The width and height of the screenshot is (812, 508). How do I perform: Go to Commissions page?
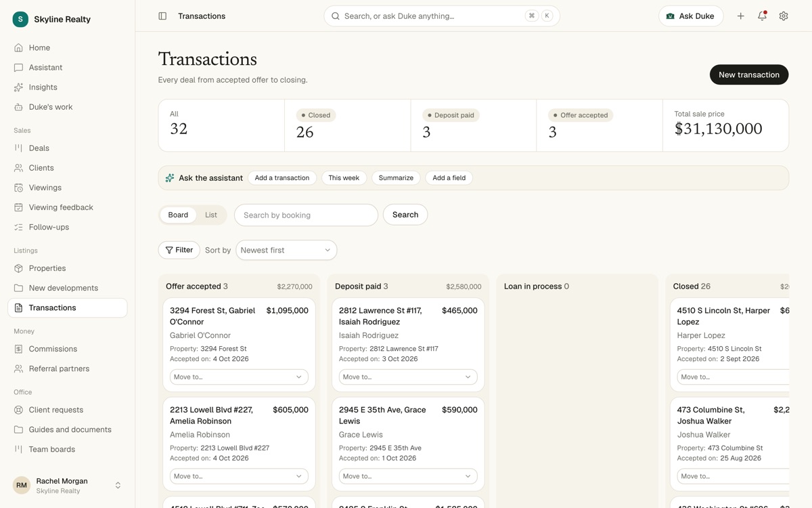(x=68, y=349)
